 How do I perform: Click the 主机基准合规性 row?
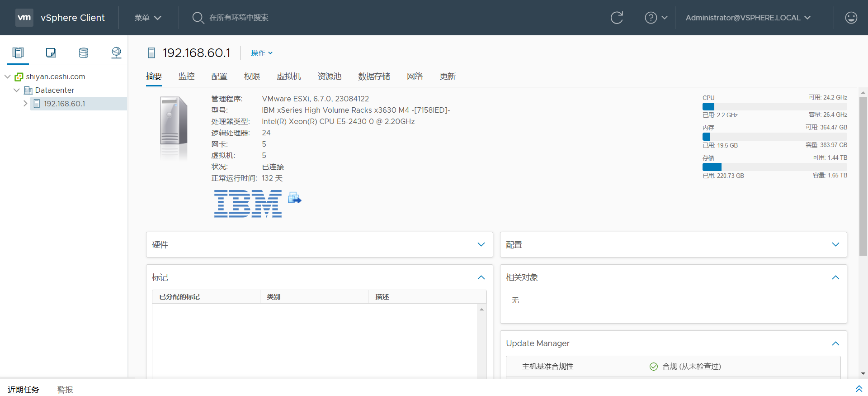[x=673, y=367]
